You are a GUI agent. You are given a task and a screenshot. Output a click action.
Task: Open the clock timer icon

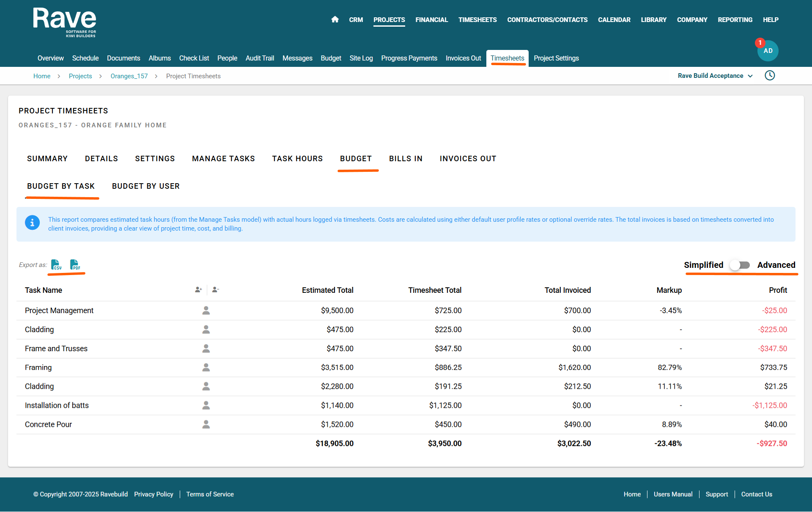(770, 76)
